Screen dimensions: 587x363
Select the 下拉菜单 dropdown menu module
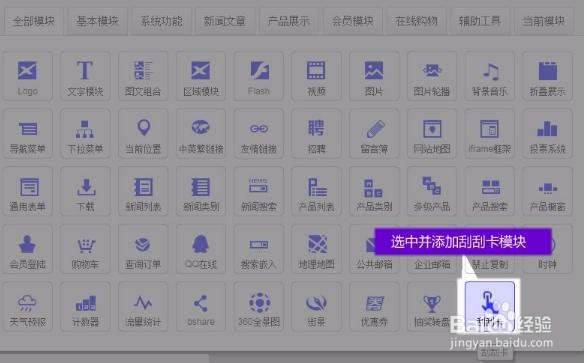tap(85, 134)
